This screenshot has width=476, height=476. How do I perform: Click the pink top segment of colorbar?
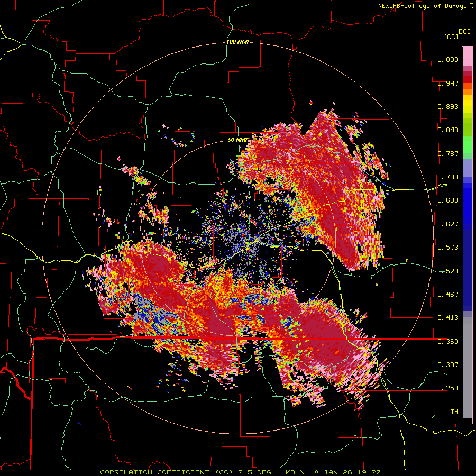click(467, 56)
